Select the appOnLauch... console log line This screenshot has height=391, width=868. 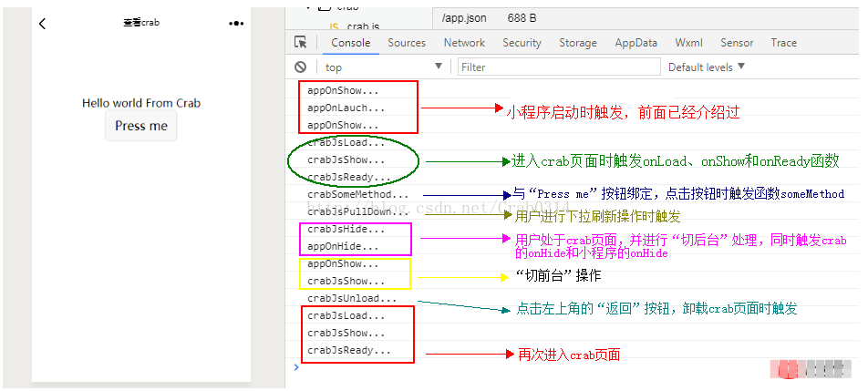(346, 108)
